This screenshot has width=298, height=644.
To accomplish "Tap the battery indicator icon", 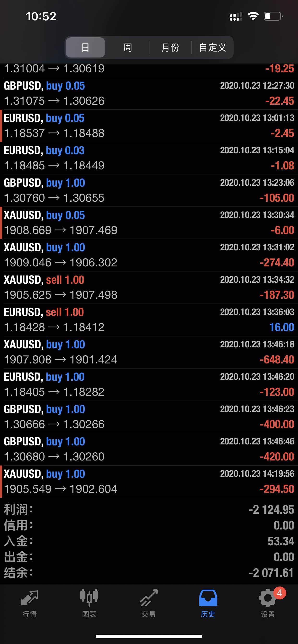I will click(x=273, y=17).
